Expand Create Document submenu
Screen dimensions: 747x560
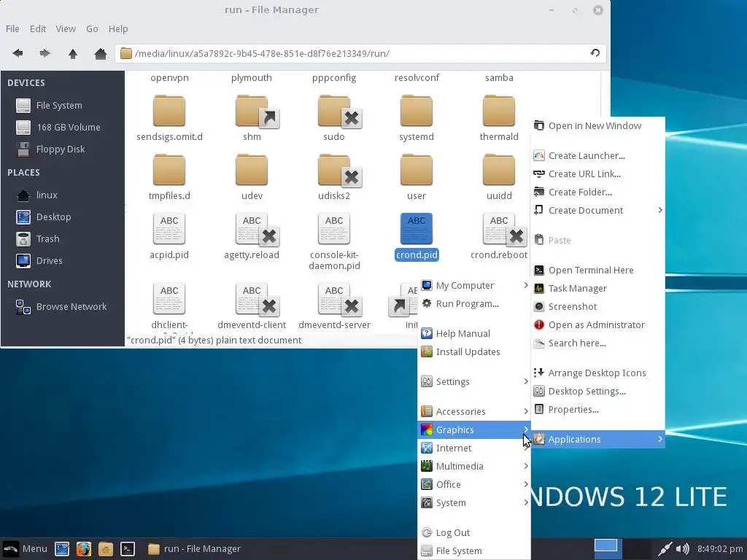[598, 210]
